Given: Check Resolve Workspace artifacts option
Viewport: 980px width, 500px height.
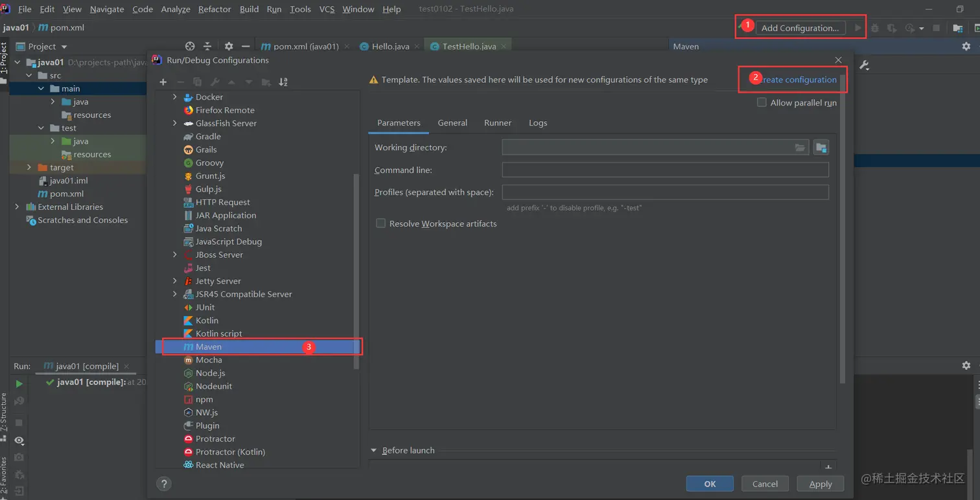Looking at the screenshot, I should tap(380, 223).
